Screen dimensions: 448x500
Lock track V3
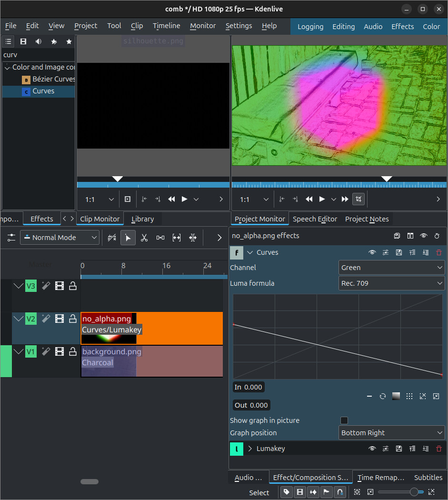tap(73, 286)
